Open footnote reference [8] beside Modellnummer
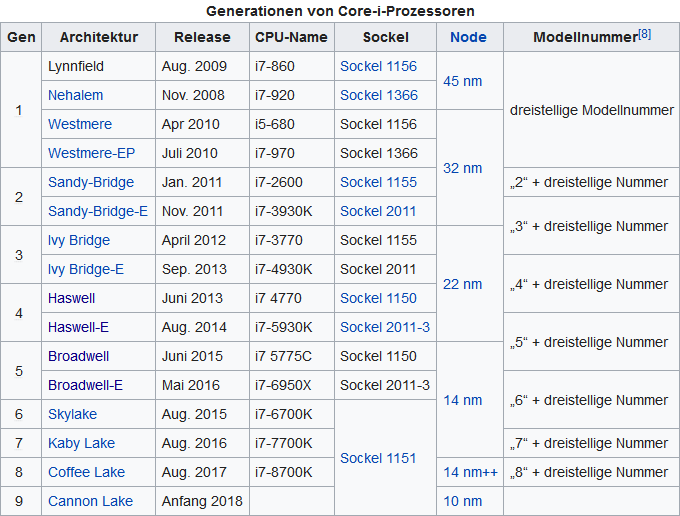This screenshot has width=680, height=516. pyautogui.click(x=644, y=34)
